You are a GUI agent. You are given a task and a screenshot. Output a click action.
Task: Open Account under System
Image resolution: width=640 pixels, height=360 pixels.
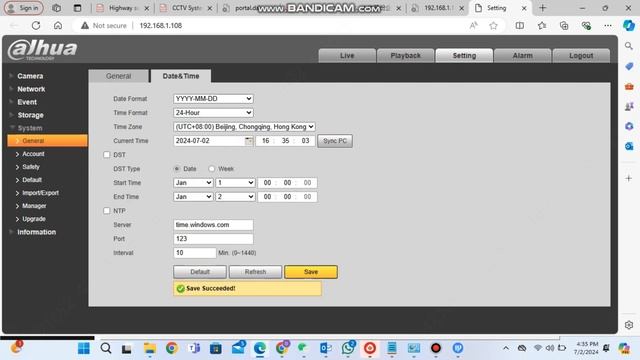33,154
